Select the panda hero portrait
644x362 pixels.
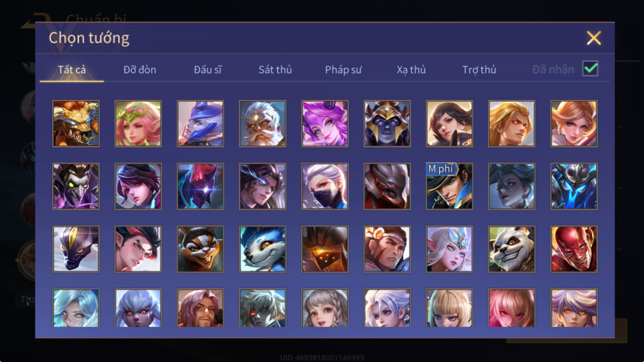click(x=511, y=249)
